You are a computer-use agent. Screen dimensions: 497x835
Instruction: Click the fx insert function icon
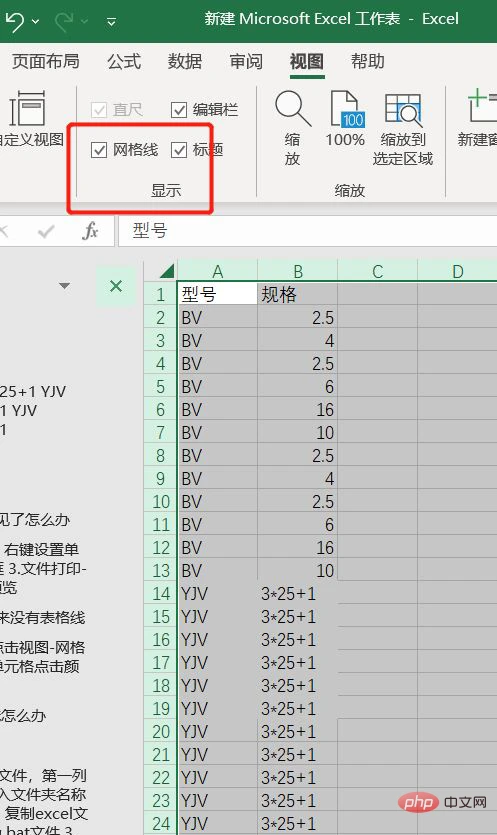coord(91,231)
